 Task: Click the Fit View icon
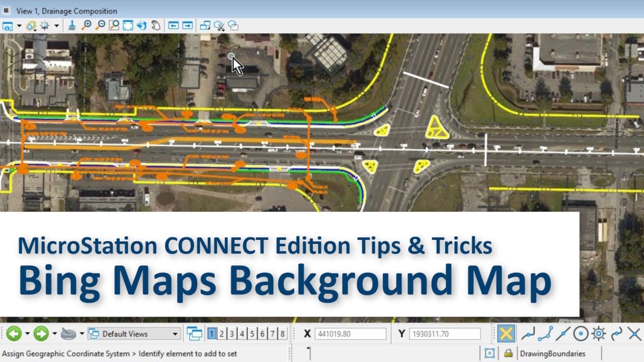(x=128, y=25)
